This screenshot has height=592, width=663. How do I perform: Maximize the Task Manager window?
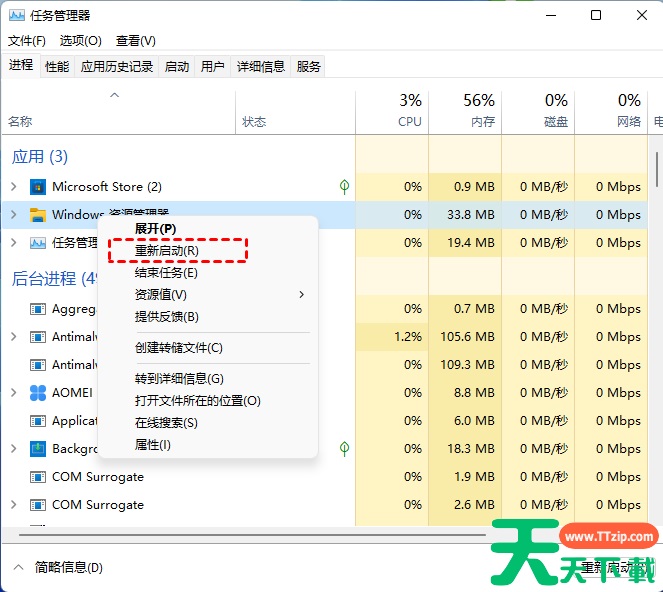coord(596,15)
